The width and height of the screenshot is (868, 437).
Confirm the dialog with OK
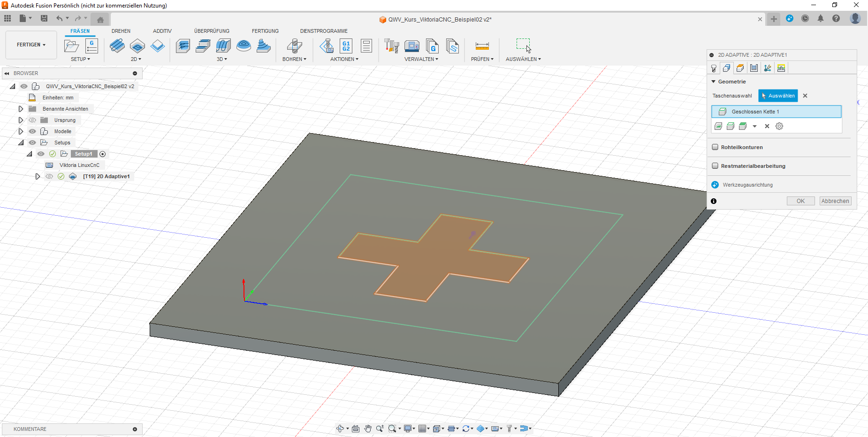pos(800,201)
